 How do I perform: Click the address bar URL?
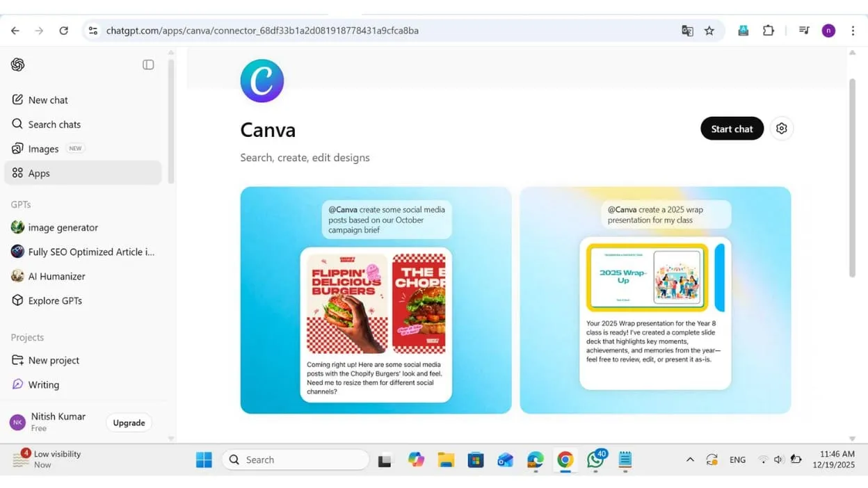262,31
